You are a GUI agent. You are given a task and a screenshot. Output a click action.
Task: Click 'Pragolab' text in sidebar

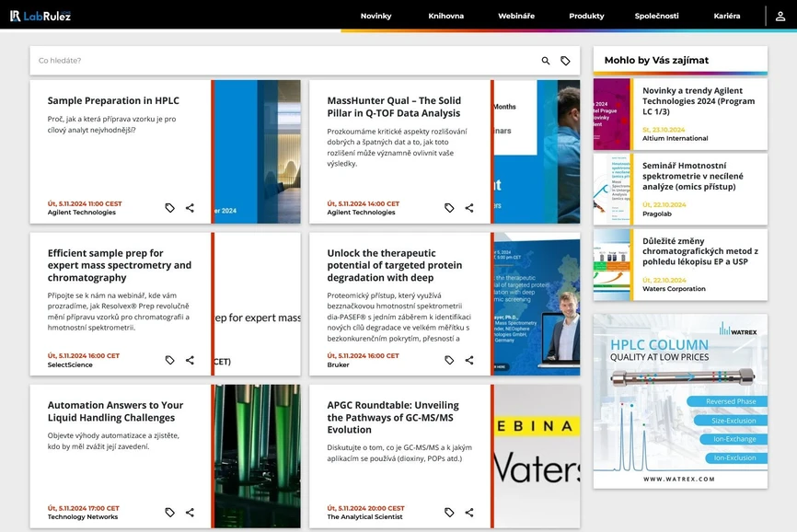657,214
